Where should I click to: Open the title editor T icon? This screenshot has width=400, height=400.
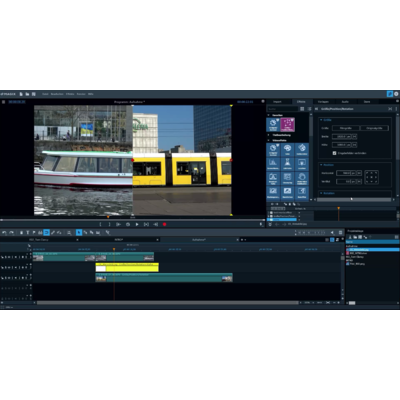point(28,233)
